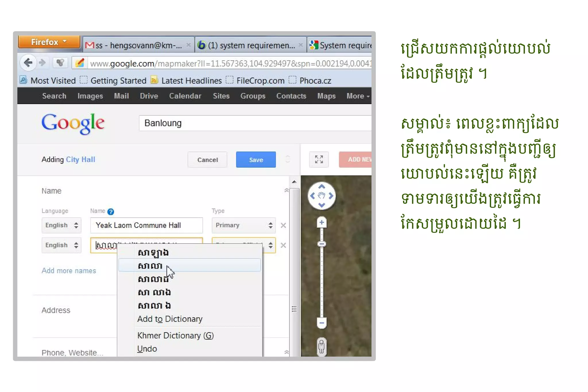This screenshot has width=588, height=392.
Task: Open the FileCrop.com bookmark
Action: coord(255,80)
